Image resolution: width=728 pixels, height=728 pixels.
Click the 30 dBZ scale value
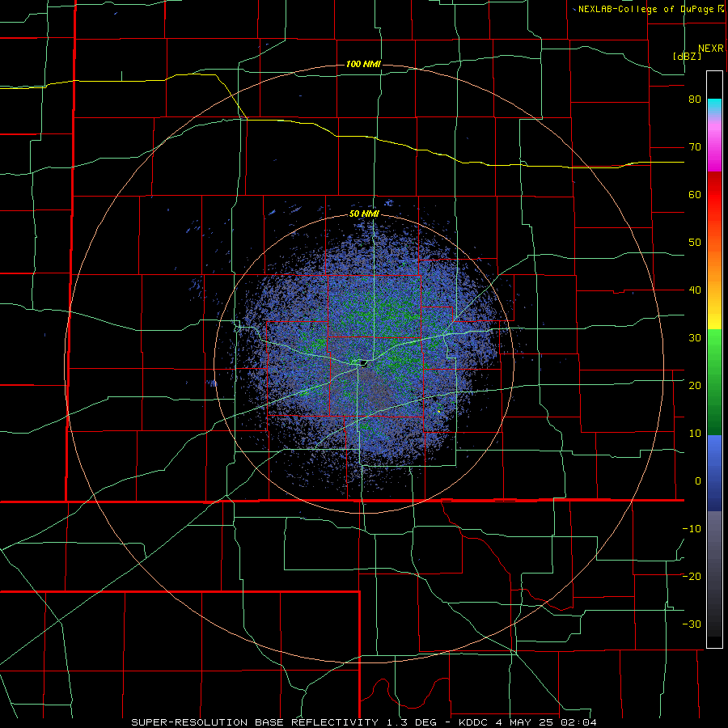point(695,337)
